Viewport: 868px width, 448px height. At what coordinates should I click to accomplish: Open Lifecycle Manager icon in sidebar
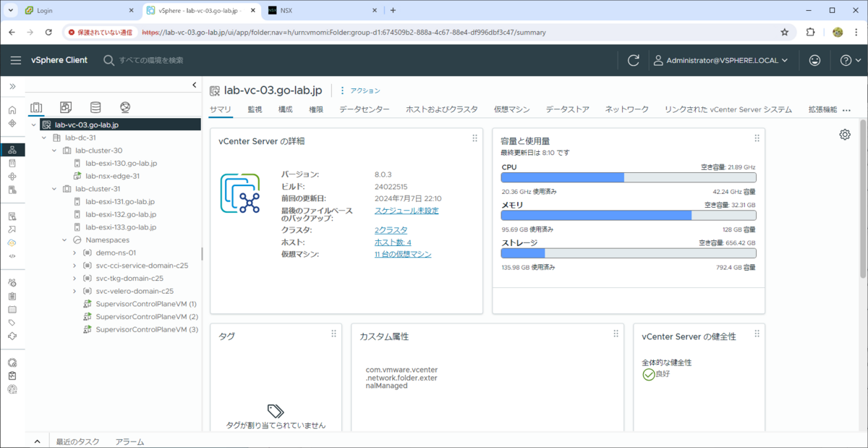click(12, 336)
